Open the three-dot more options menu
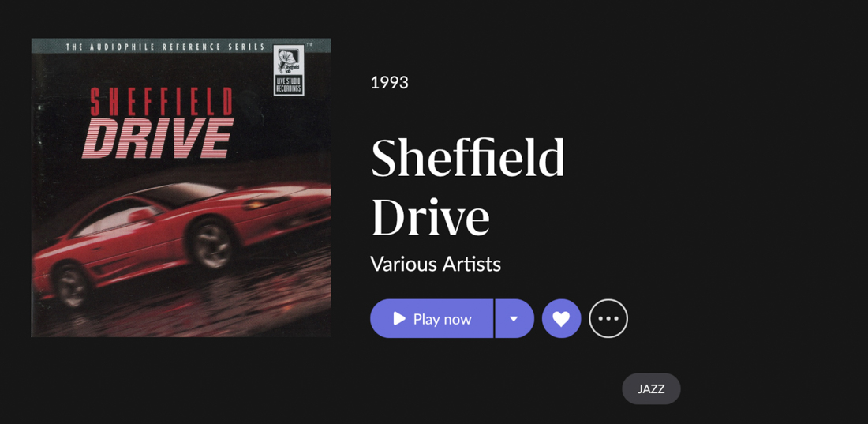Screen dimensions: 868x424 (x=608, y=318)
